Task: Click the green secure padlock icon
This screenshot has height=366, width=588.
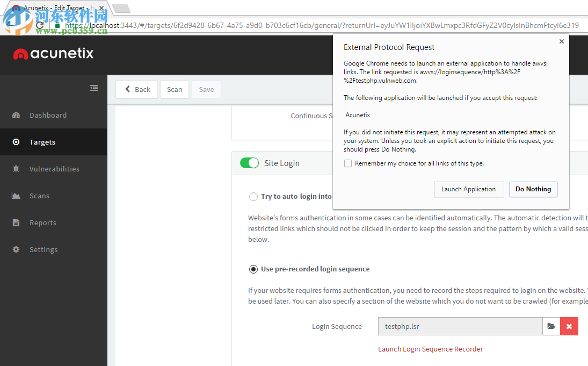Action: 57,25
